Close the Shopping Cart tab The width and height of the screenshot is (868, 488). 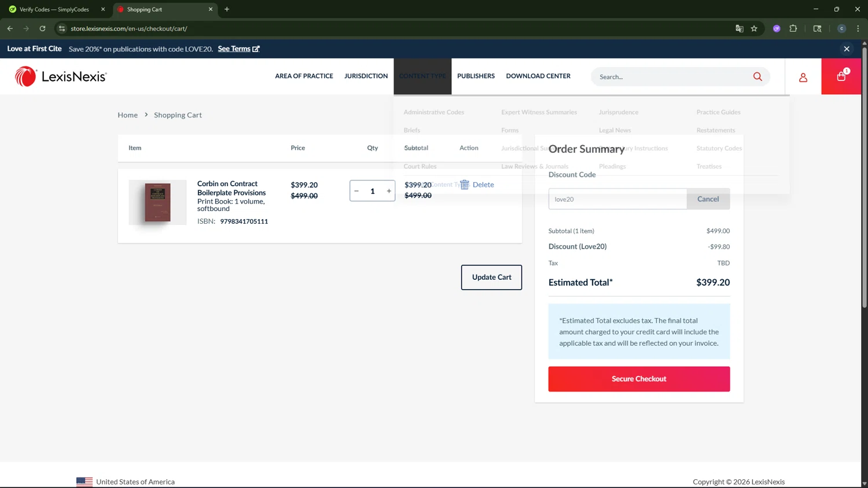[x=211, y=9]
